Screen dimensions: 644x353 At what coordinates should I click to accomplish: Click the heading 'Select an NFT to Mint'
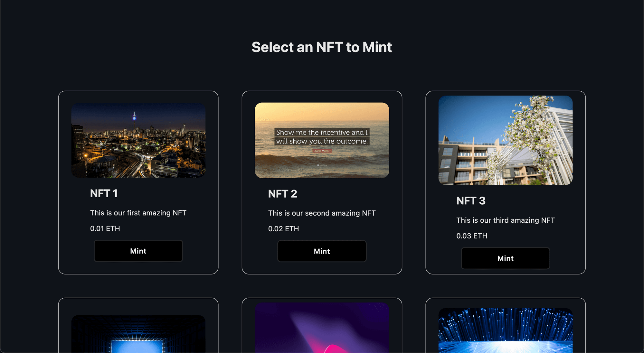click(322, 47)
